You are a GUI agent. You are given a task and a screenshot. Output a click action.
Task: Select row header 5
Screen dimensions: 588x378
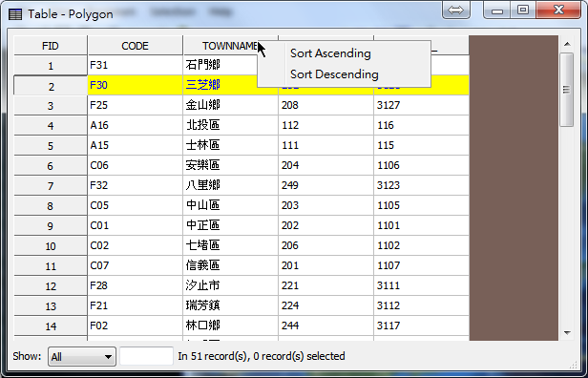51,146
